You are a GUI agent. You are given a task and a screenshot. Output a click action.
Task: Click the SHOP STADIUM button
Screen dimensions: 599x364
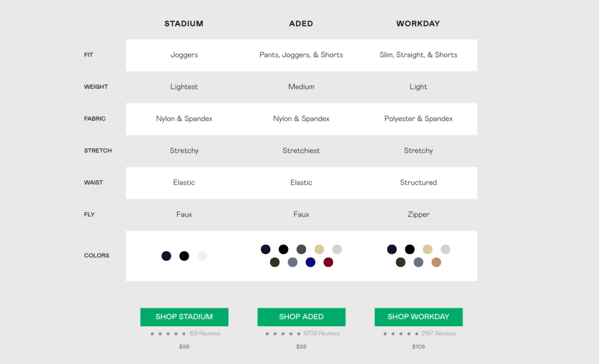pos(184,317)
